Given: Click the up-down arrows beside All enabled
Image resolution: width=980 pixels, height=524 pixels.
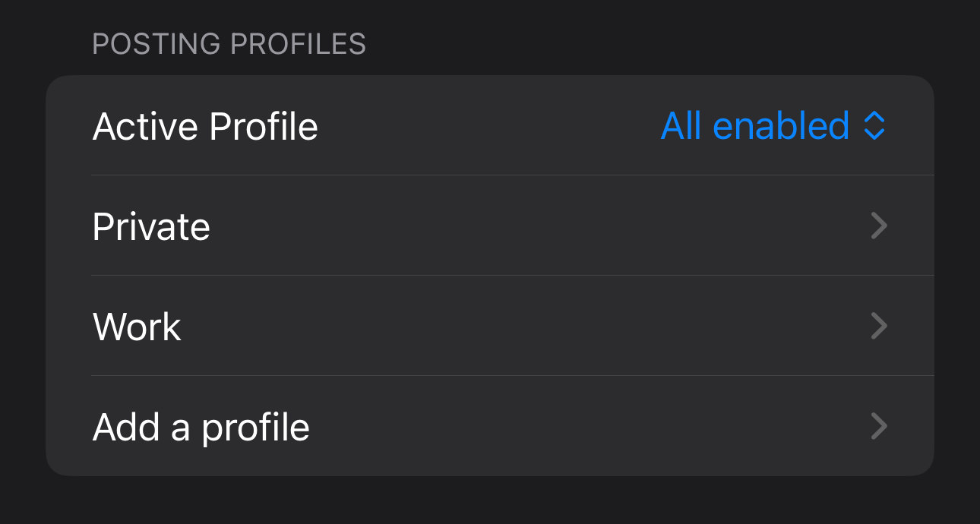Looking at the screenshot, I should tap(874, 126).
